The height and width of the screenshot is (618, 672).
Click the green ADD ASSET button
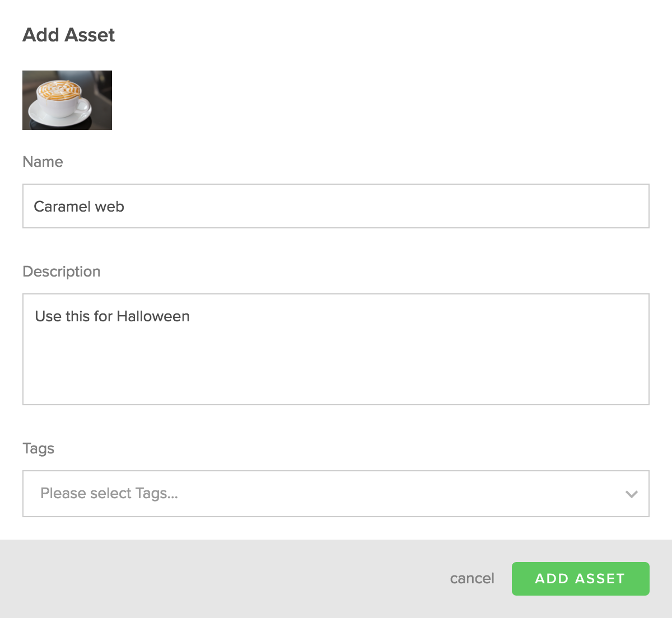coord(580,579)
